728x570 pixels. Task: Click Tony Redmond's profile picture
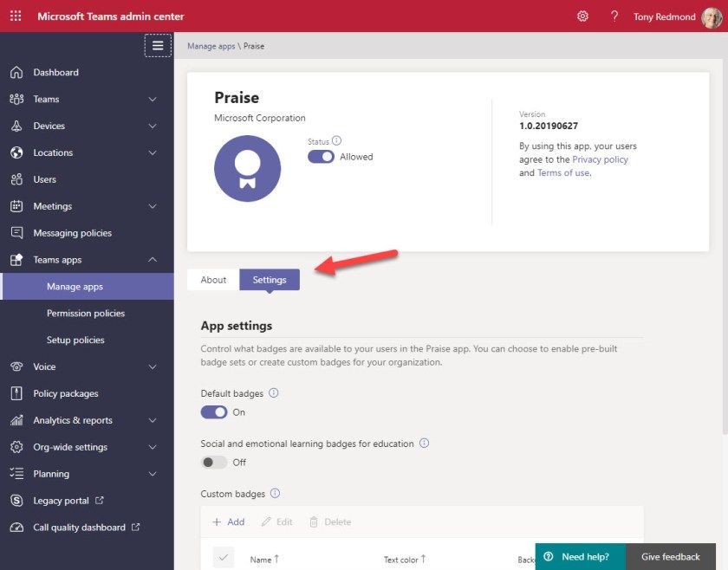713,16
